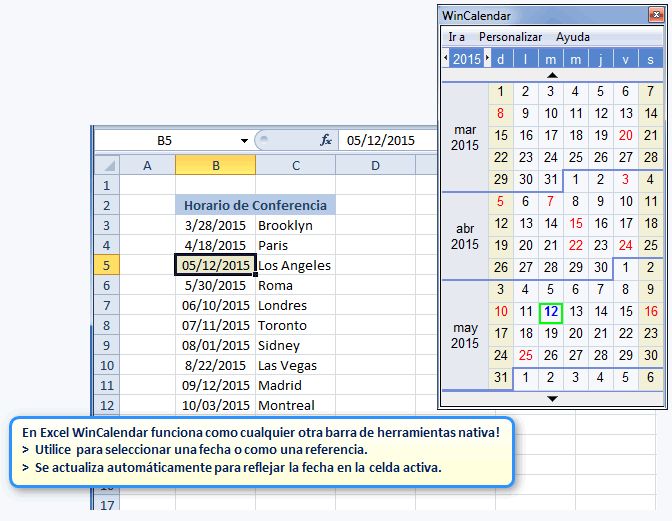
Task: Click the next year arrow beside 2015
Action: click(487, 59)
